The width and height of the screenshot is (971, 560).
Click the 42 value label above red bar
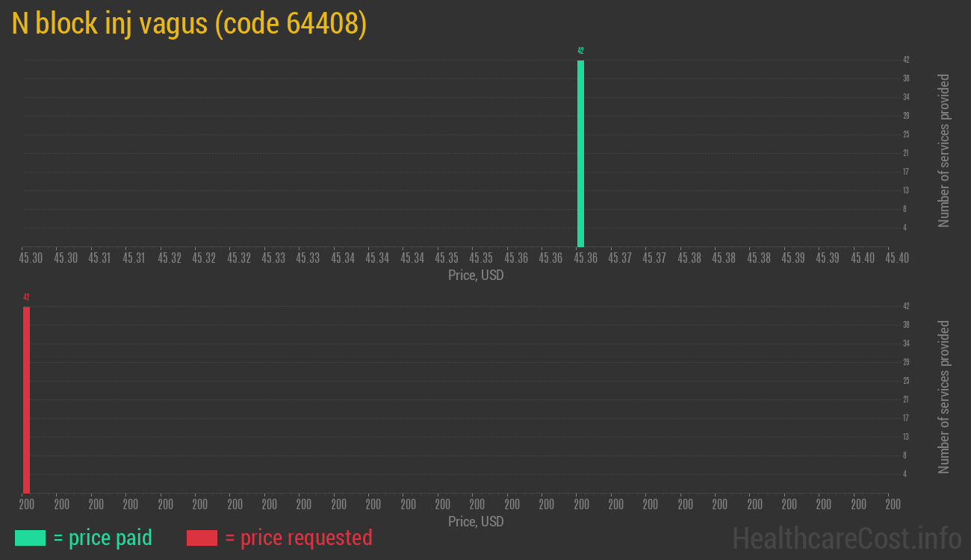[x=26, y=297]
